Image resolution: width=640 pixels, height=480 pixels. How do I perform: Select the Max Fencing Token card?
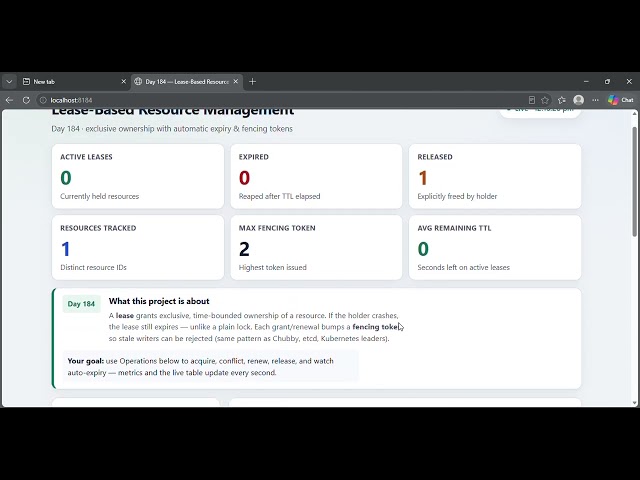316,248
